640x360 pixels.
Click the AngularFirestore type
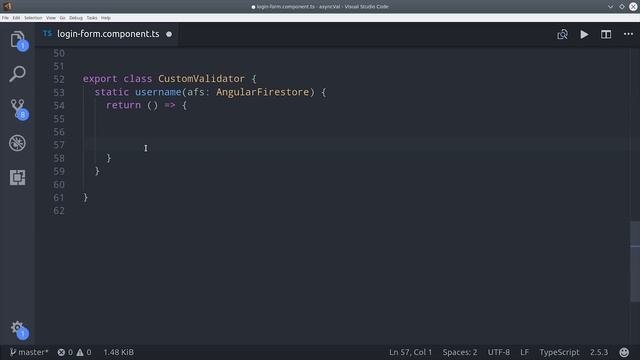tap(262, 92)
